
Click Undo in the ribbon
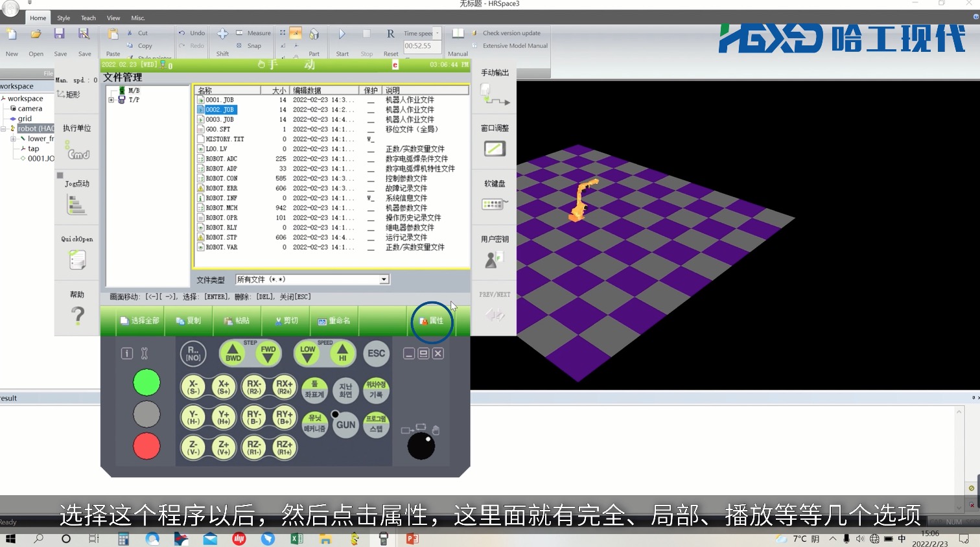click(192, 33)
